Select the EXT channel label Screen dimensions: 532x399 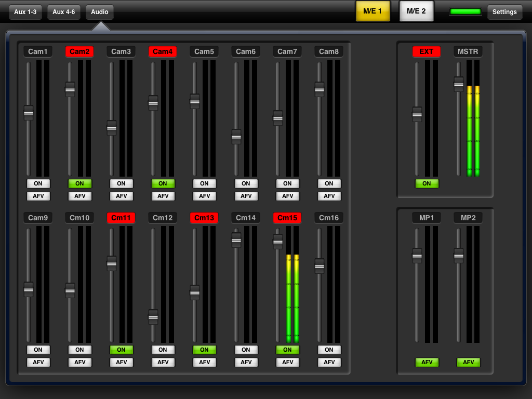tap(427, 51)
